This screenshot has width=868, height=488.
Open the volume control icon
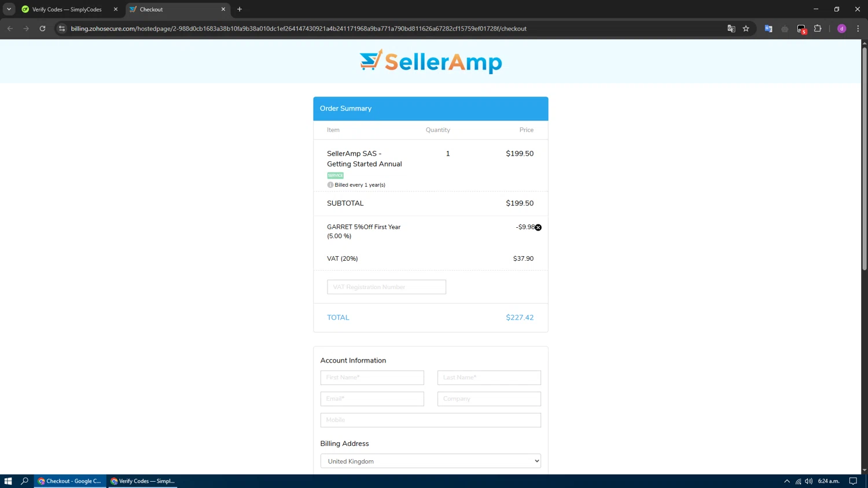click(x=808, y=481)
